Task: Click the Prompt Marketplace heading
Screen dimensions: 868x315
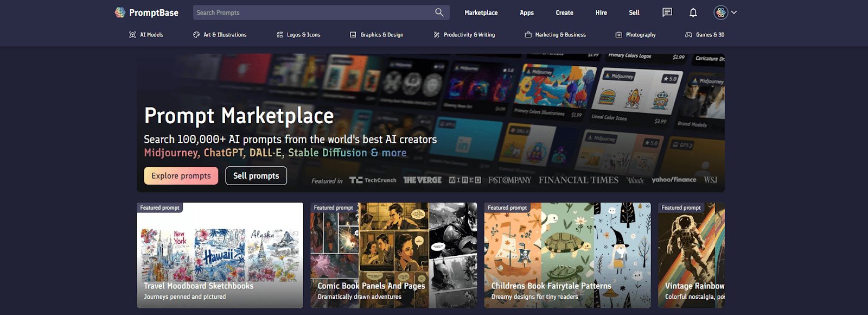Action: point(239,116)
